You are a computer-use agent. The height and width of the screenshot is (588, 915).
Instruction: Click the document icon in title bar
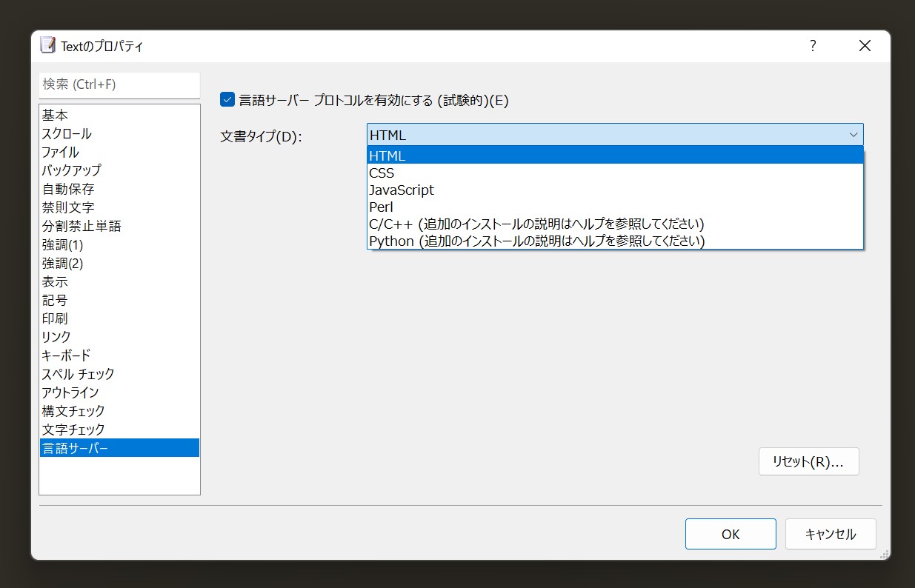[47, 45]
